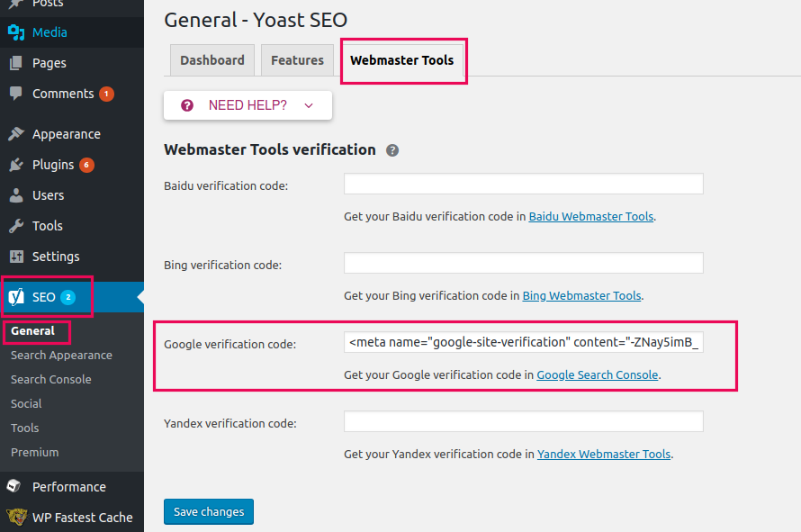Open the Social submenu item
This screenshot has height=532, width=801.
click(26, 404)
